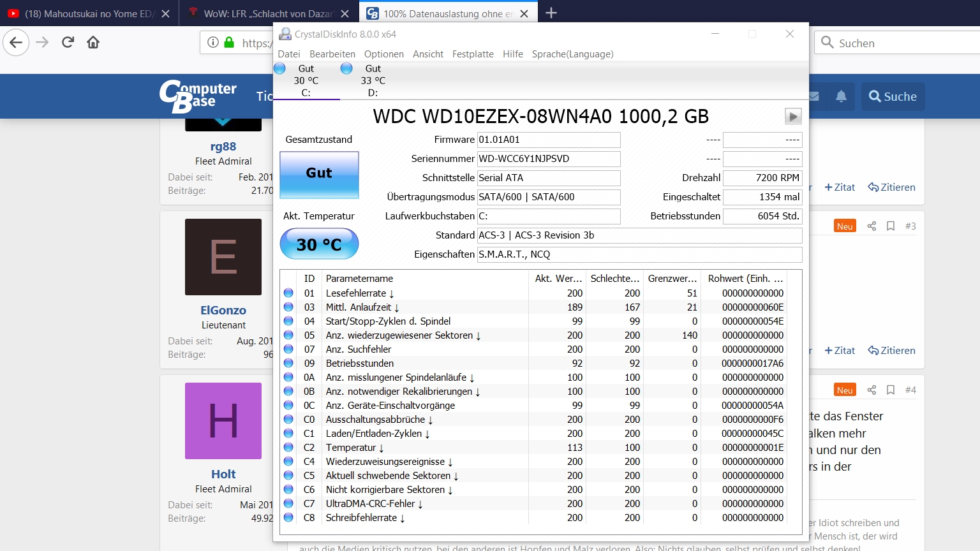Close the Mahoutsukai no Yome browser tab
This screenshot has height=551, width=980.
(x=165, y=13)
